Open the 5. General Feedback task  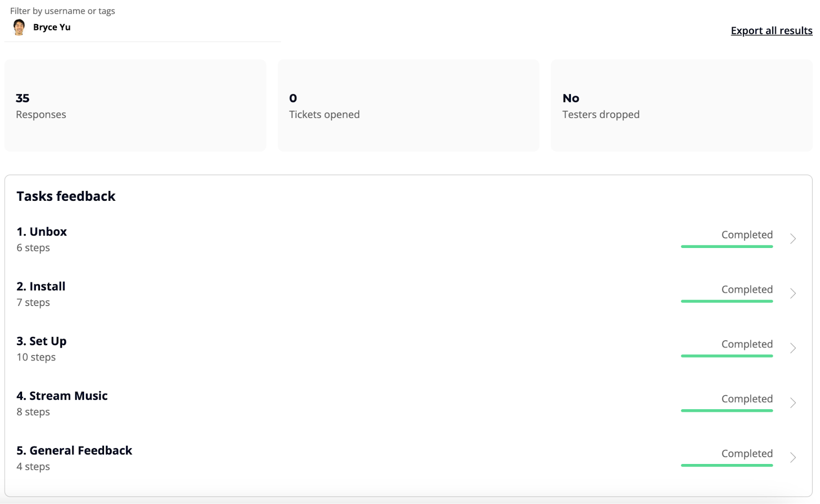[74, 451]
